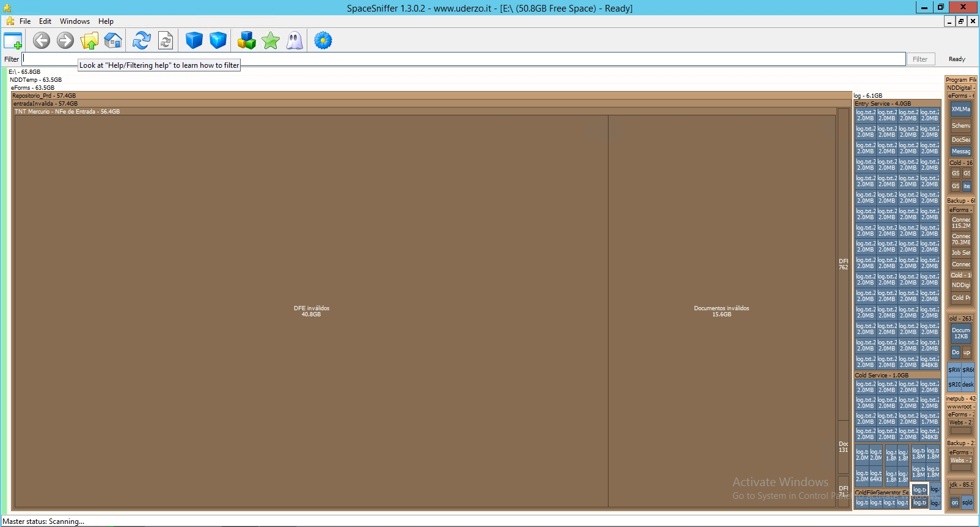This screenshot has width=980, height=527.
Task: Click the dark blue cube icon
Action: coord(194,41)
